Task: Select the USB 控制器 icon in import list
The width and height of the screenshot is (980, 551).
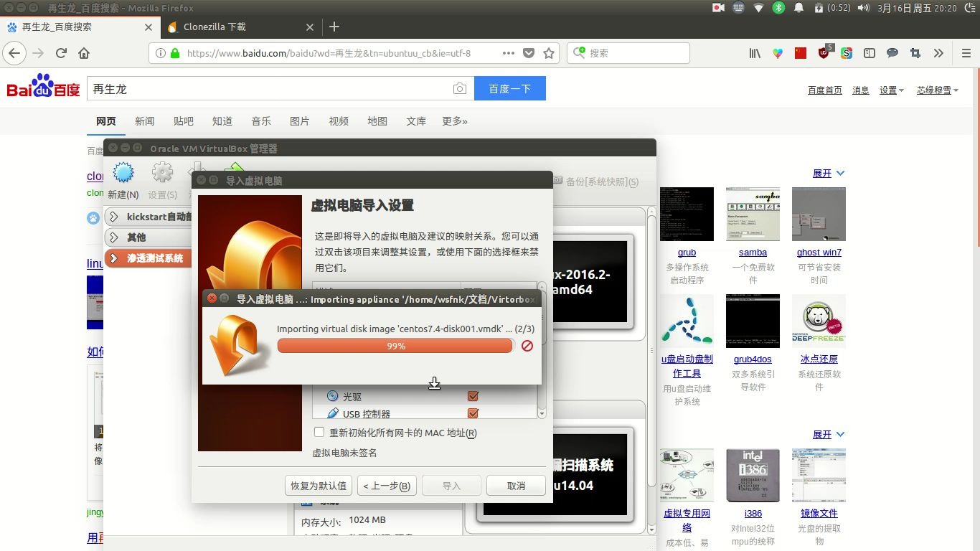Action: pos(333,413)
